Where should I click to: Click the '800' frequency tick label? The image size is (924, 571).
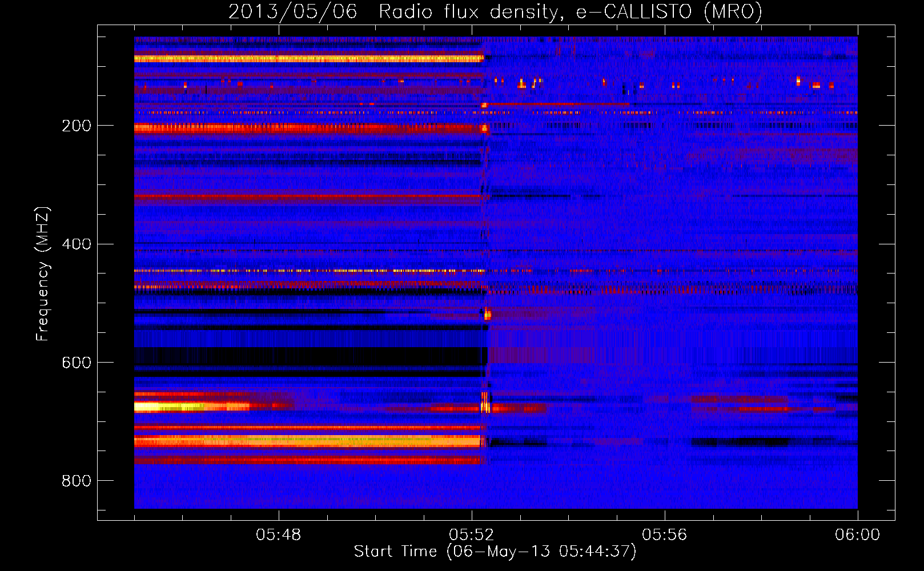click(x=77, y=481)
